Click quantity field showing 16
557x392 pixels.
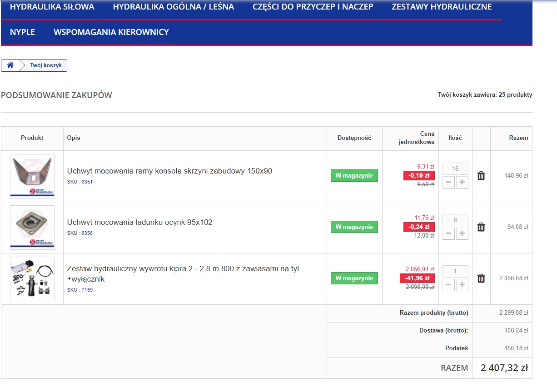tap(455, 169)
